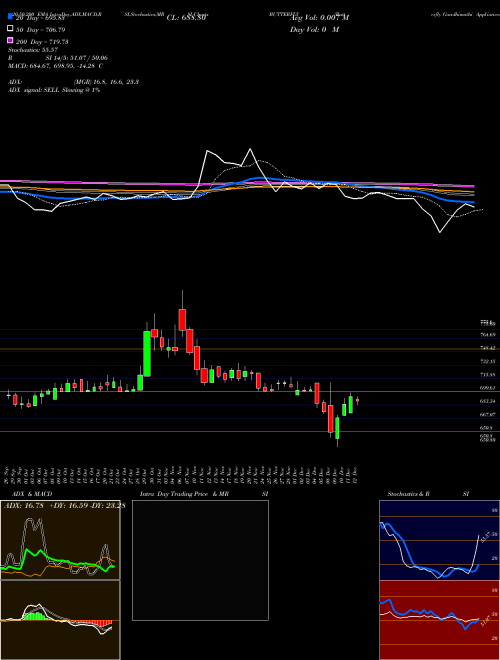This screenshot has height=660, width=500.
Task: Click the blue 20 Day EMA legend swatch
Action: pyautogui.click(x=10, y=16)
